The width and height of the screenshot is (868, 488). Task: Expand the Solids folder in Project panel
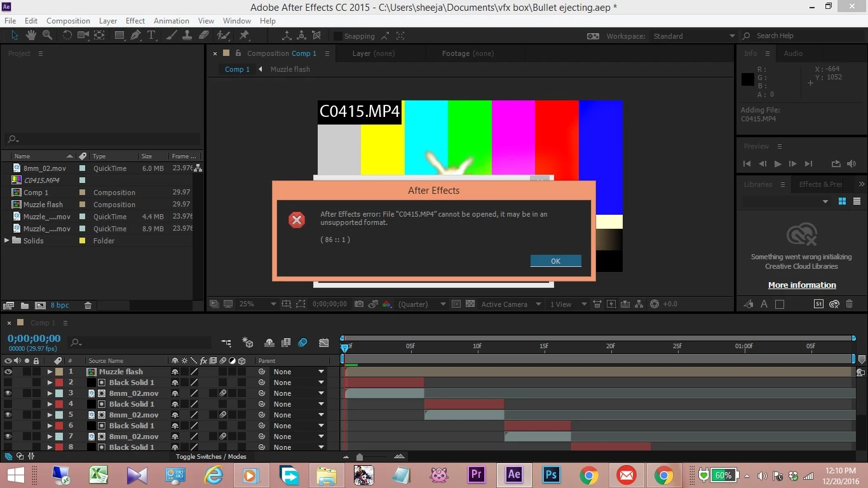coord(7,241)
